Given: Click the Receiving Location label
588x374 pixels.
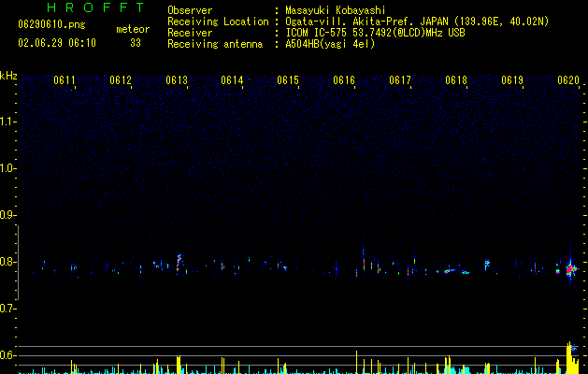Looking at the screenshot, I should [218, 22].
